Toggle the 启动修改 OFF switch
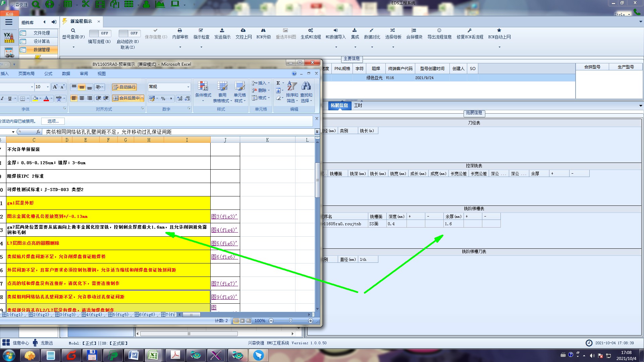 tap(129, 33)
